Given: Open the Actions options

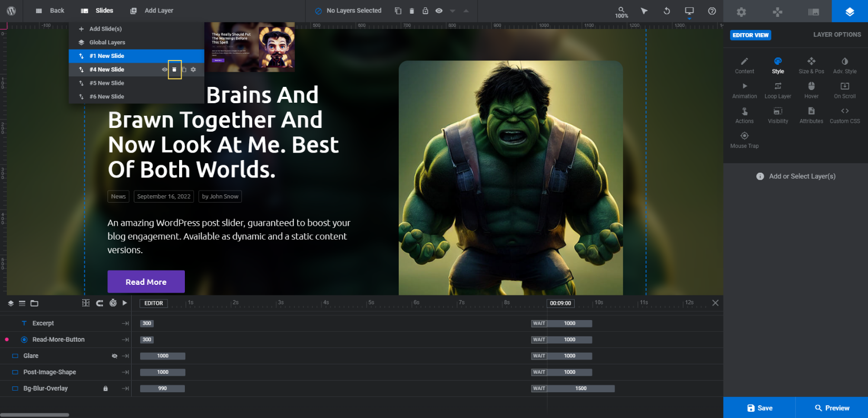Looking at the screenshot, I should pos(744,115).
